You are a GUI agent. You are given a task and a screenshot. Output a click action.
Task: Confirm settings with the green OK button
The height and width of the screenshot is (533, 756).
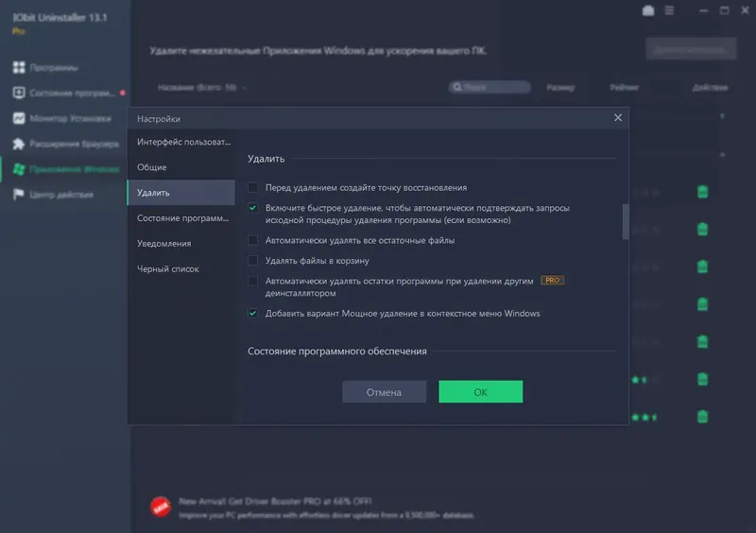point(481,391)
